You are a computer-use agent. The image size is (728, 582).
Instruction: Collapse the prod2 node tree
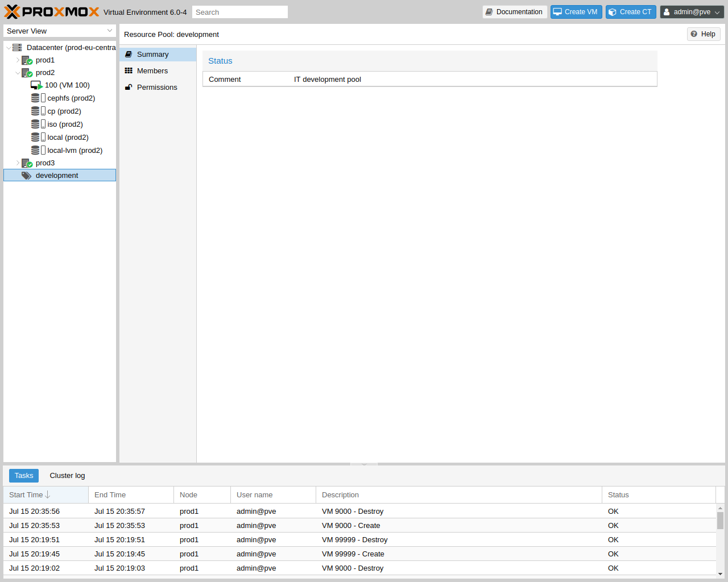pyautogui.click(x=18, y=73)
